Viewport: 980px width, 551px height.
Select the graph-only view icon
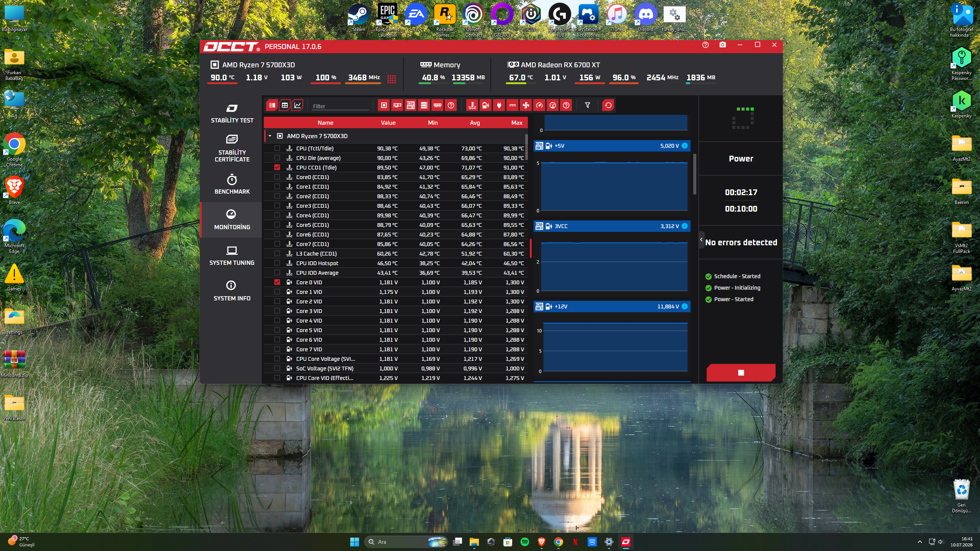[297, 105]
